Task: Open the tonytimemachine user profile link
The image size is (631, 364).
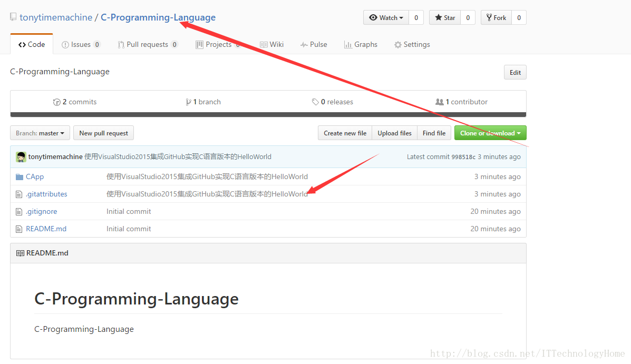Action: [x=56, y=17]
